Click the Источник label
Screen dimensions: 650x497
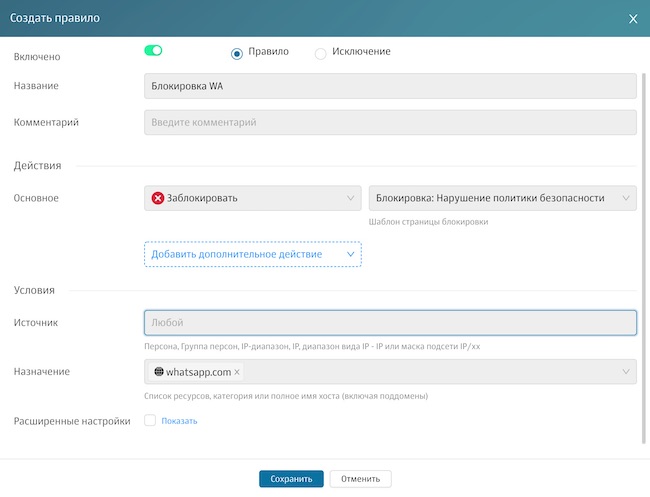coord(36,322)
